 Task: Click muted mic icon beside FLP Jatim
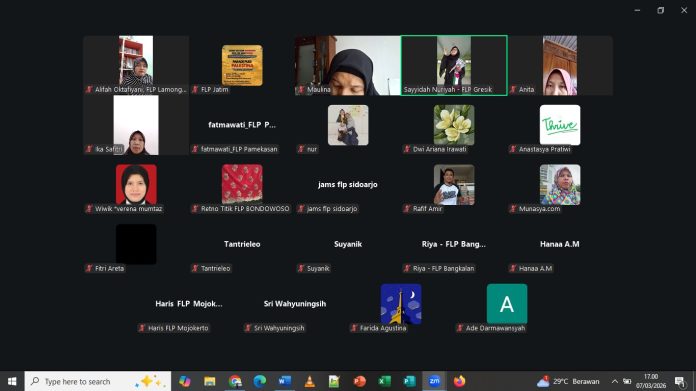click(195, 89)
